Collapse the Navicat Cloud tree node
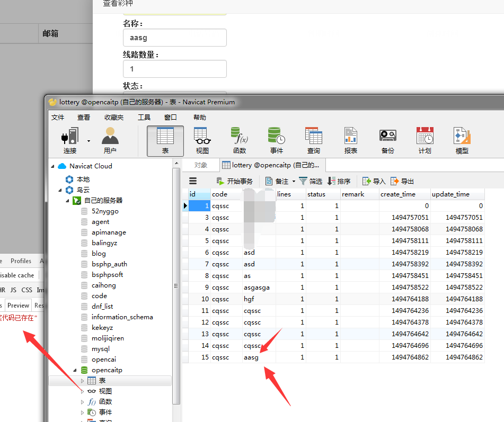The height and width of the screenshot is (422, 504). click(x=52, y=166)
